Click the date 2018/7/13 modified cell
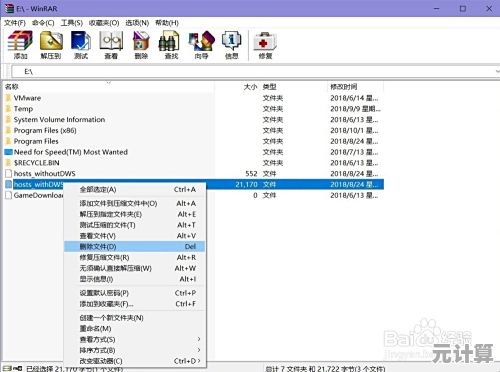This screenshot has width=500, height=372. pos(354,152)
